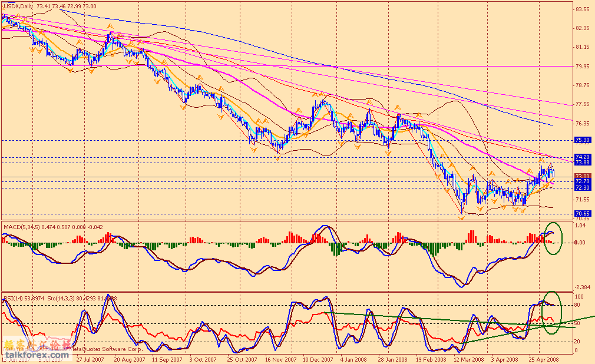The image size is (595, 364).
Task: Click the 27 Jul 2007 date label
Action: 90,359
